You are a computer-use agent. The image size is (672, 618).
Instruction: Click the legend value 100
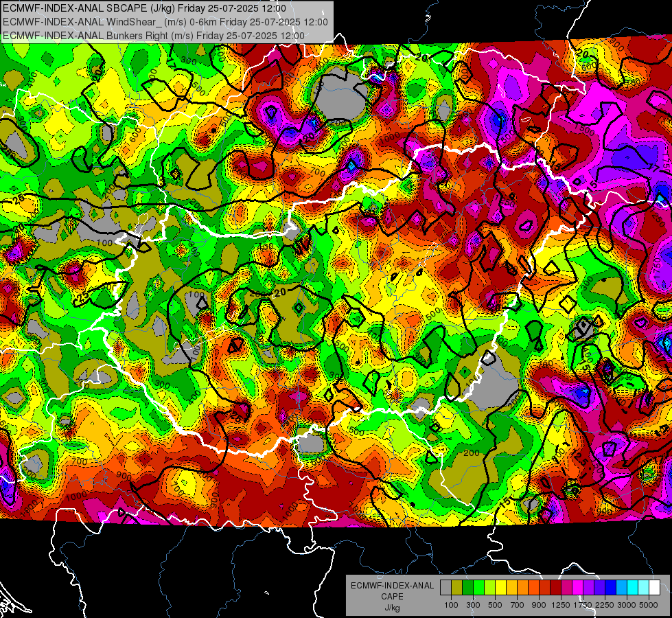click(x=451, y=605)
